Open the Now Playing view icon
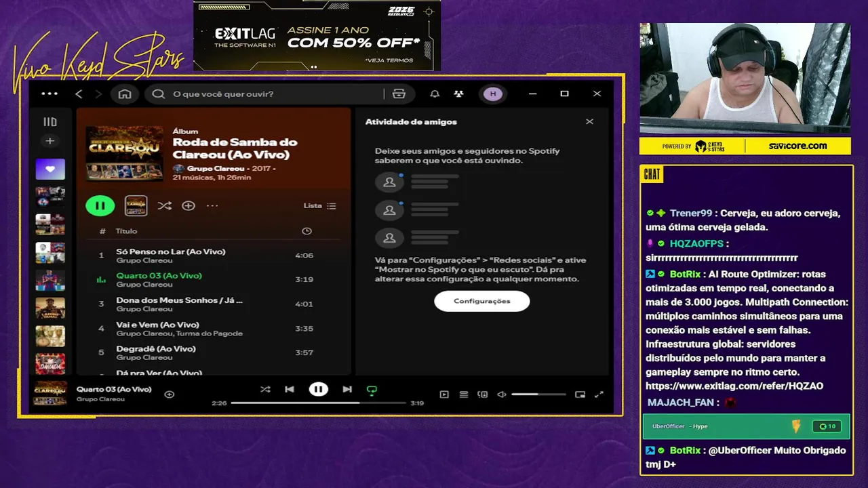This screenshot has height=488, width=868. coord(444,394)
